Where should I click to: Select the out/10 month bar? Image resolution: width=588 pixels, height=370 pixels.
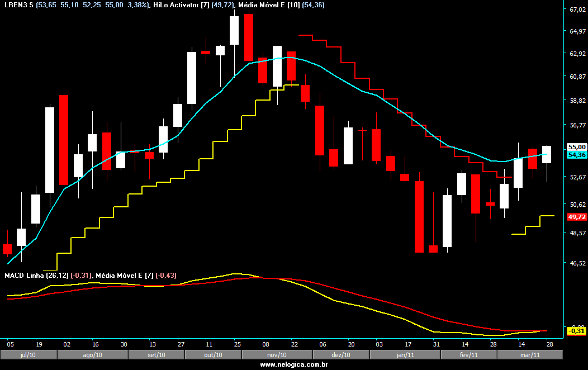tap(213, 355)
